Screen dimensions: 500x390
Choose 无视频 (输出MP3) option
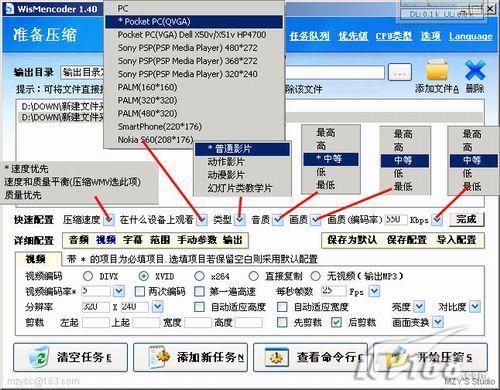[x=315, y=276]
